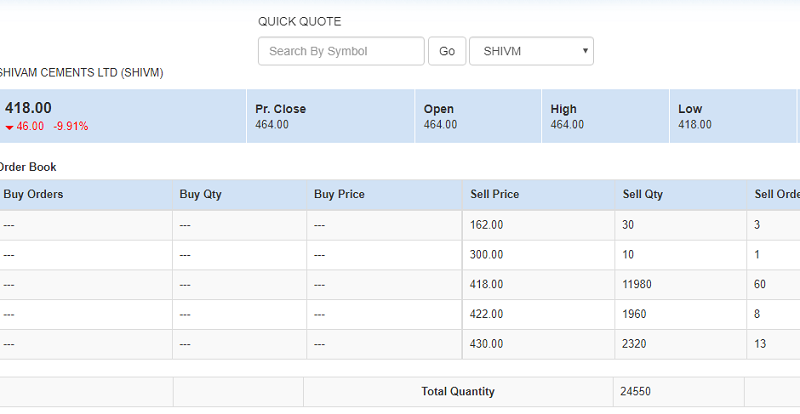Click sell price 430.00 cell
The height and width of the screenshot is (414, 800).
(538, 344)
